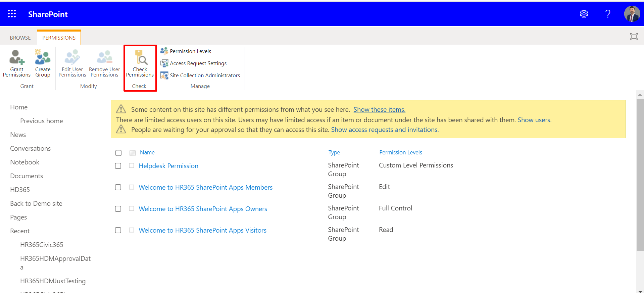Click the Edit User Permissions icon
Image resolution: width=644 pixels, height=293 pixels.
pos(72,57)
